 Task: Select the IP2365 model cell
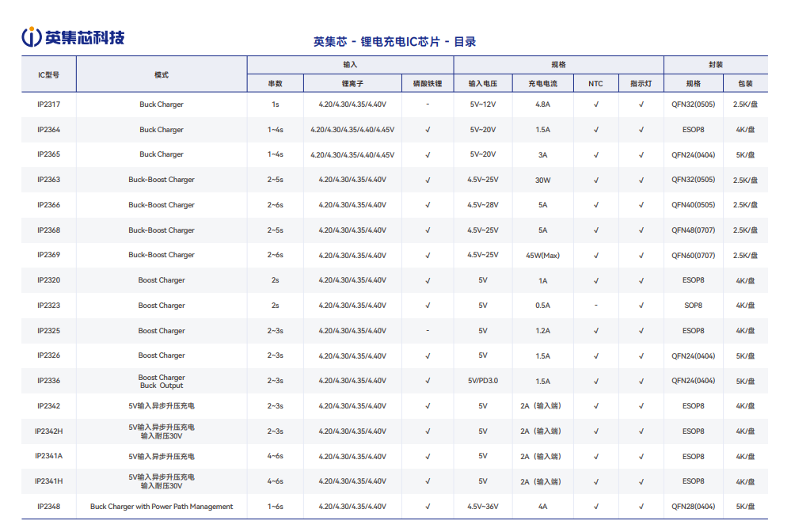click(48, 154)
